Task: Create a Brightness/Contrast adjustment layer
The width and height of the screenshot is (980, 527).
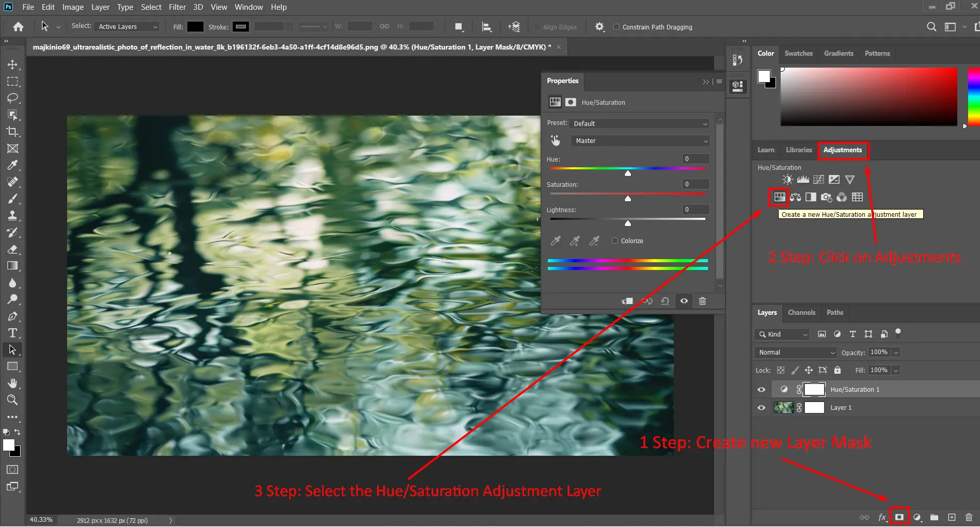Action: click(x=787, y=180)
